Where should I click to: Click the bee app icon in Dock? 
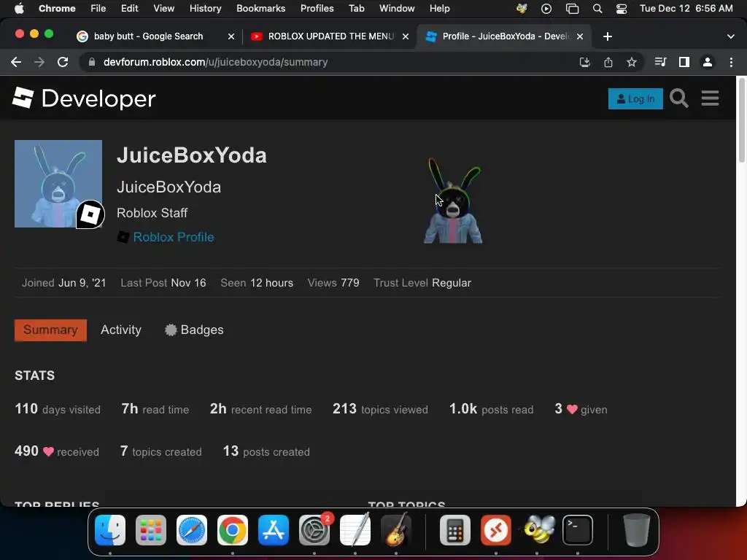coord(537,530)
